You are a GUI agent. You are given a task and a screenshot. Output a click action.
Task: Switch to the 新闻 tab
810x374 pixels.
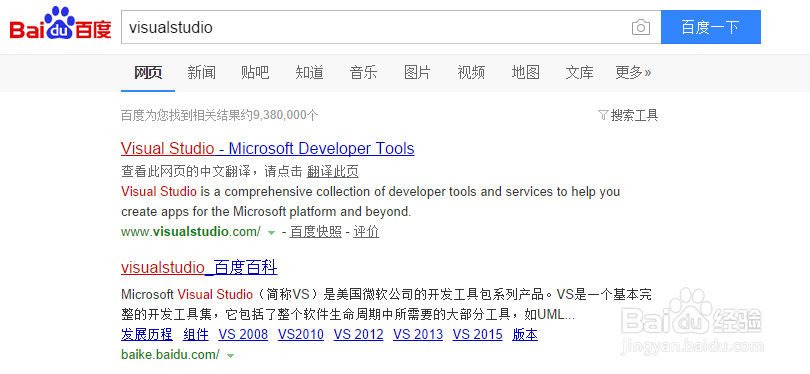point(201,73)
